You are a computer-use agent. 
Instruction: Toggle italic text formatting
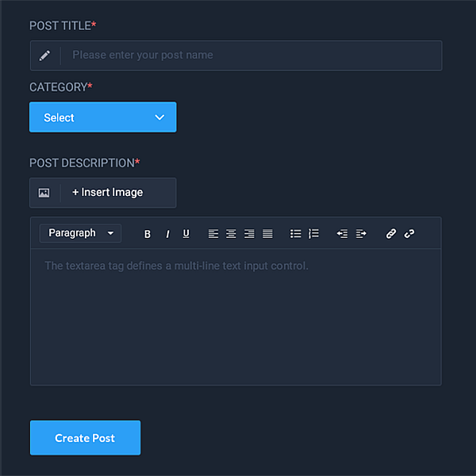(x=167, y=234)
